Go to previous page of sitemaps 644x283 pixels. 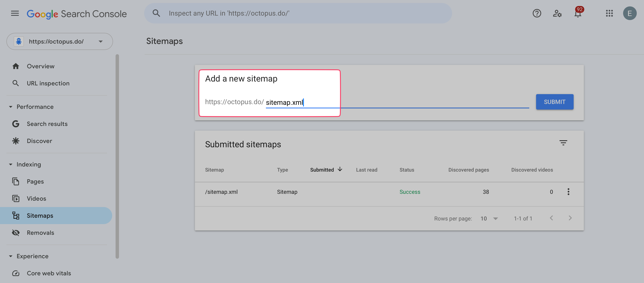coord(551,218)
